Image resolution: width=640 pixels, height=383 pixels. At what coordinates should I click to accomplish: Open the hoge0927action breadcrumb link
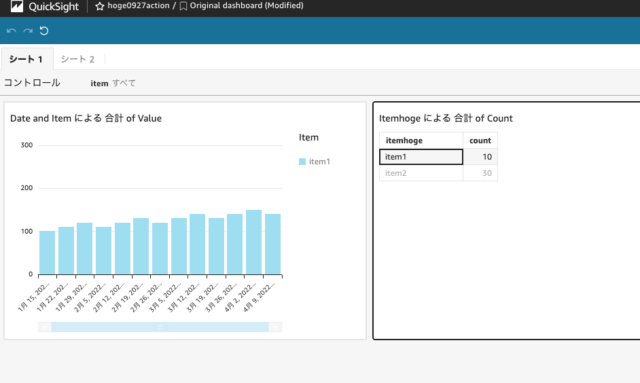pos(138,6)
